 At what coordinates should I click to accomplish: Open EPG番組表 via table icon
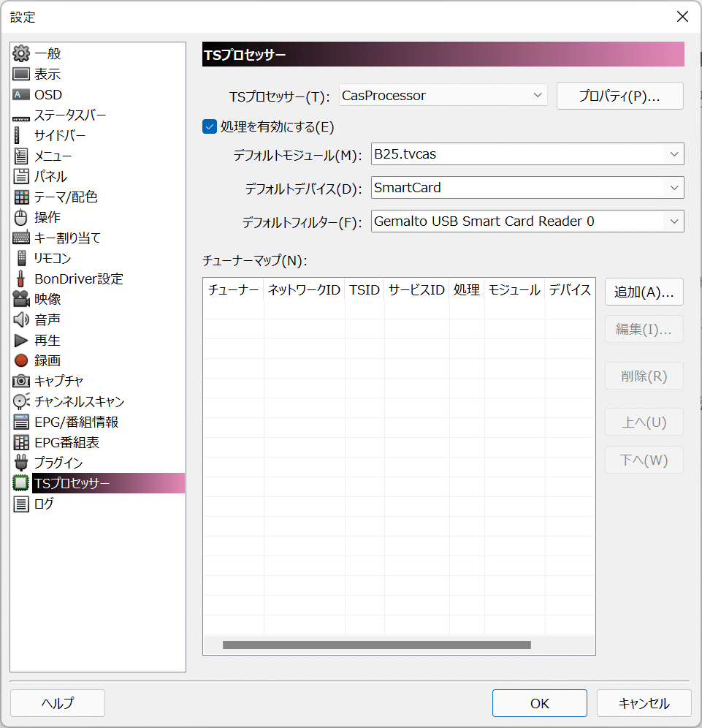[x=21, y=442]
